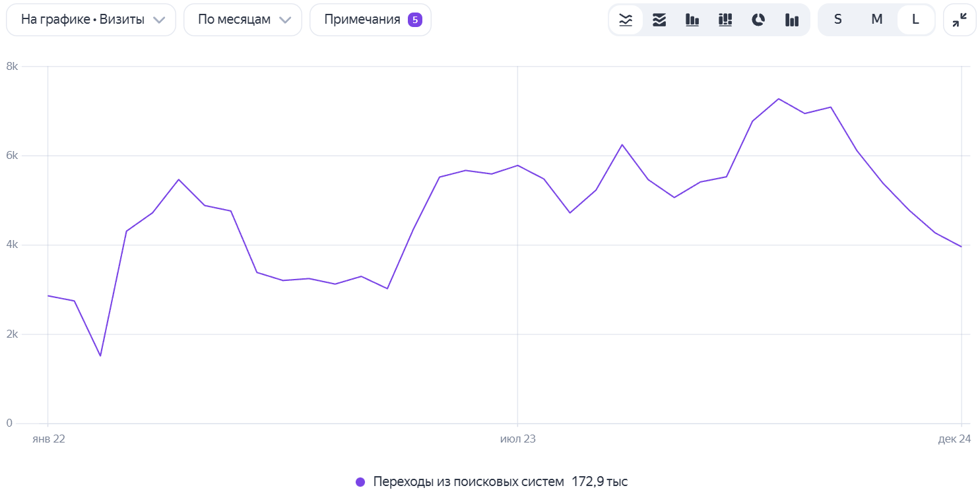Image resolution: width=980 pixels, height=490 pixels.
Task: Collapse the chart with the shrink icon
Action: click(x=959, y=20)
